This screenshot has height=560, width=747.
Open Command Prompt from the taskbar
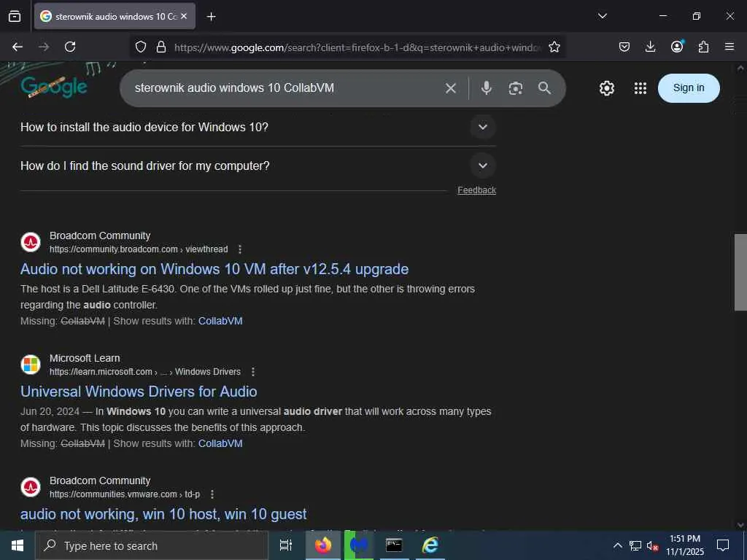(394, 545)
